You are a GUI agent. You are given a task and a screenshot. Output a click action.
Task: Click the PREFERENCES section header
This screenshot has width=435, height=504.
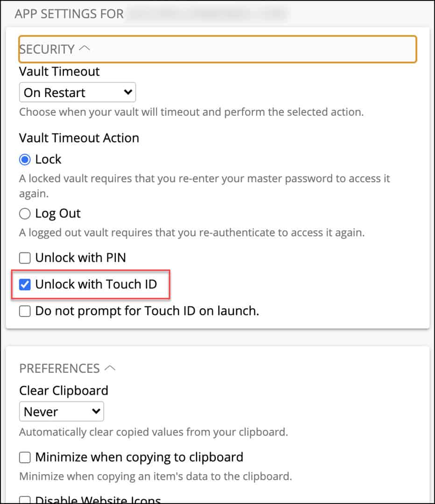click(x=59, y=368)
